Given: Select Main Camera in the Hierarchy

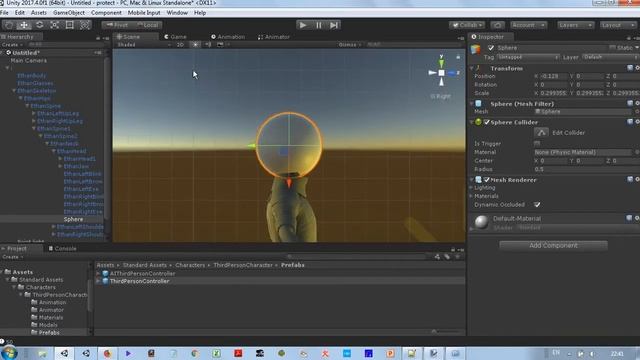Looking at the screenshot, I should 29,60.
